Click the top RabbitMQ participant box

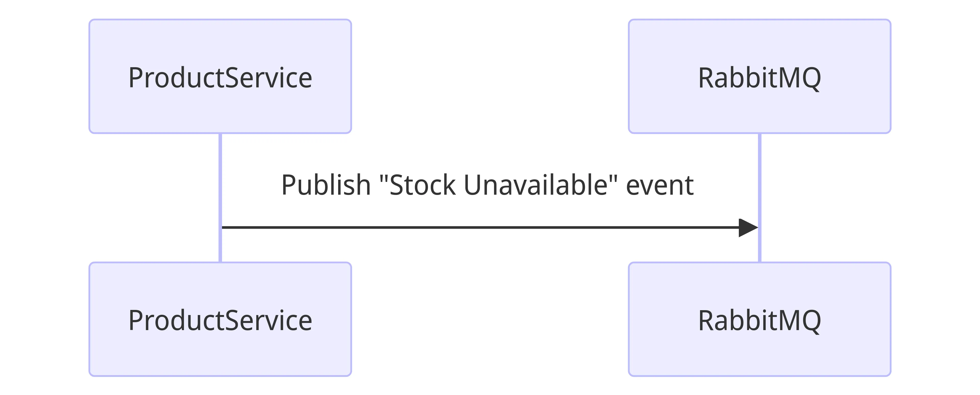pyautogui.click(x=759, y=76)
